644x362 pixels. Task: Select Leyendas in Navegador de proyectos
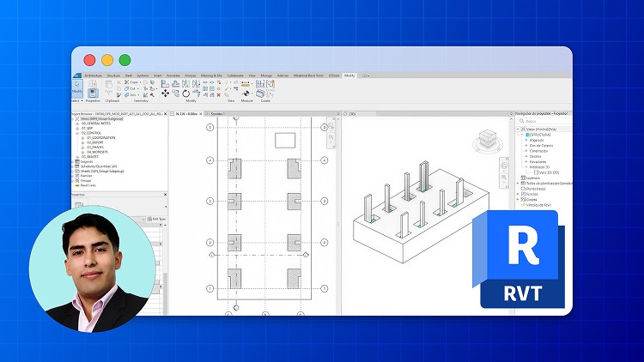tap(533, 178)
